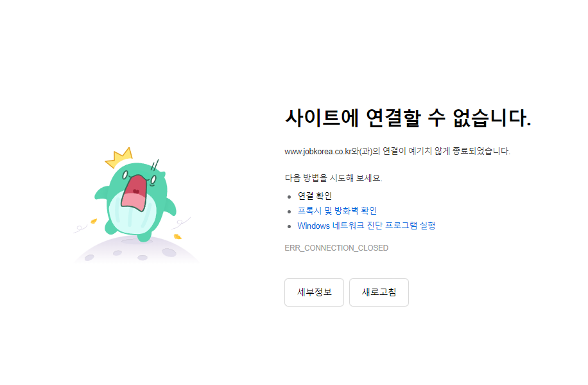Click the orange leaf right of mascot

pos(178,237)
